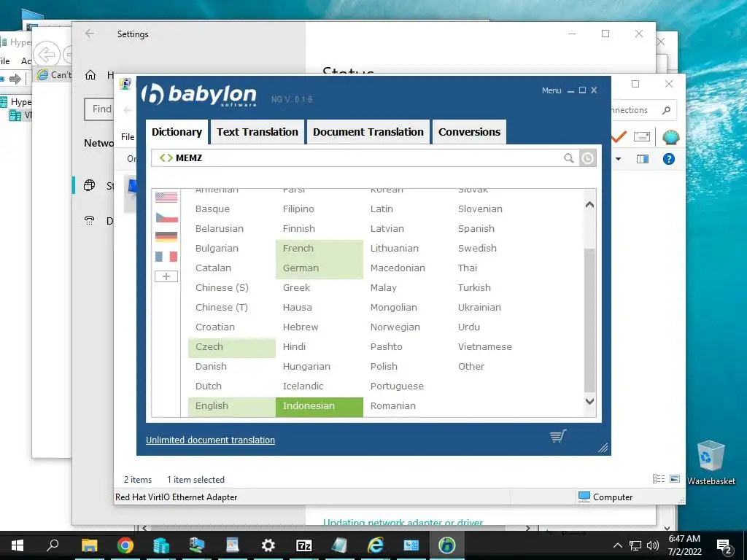Screen dimensions: 747x560
Task: Open the view options dropdown arrow
Action: (619, 159)
